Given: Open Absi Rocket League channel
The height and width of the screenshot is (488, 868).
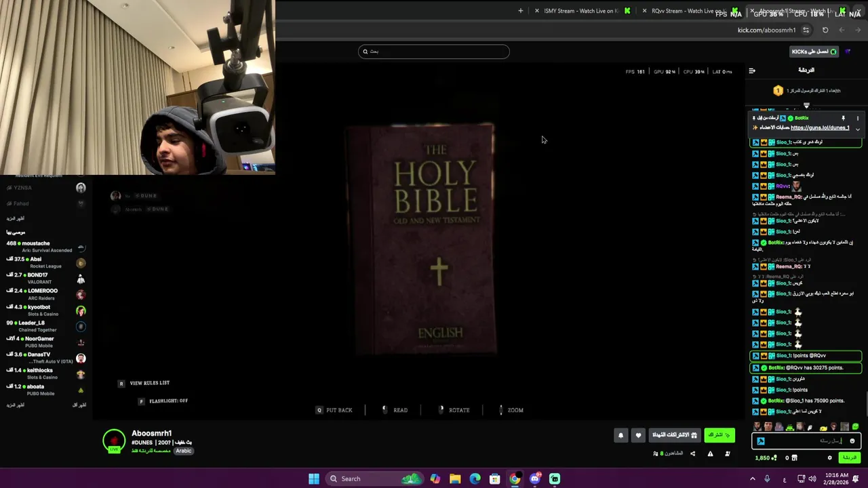Looking at the screenshot, I should (46, 262).
